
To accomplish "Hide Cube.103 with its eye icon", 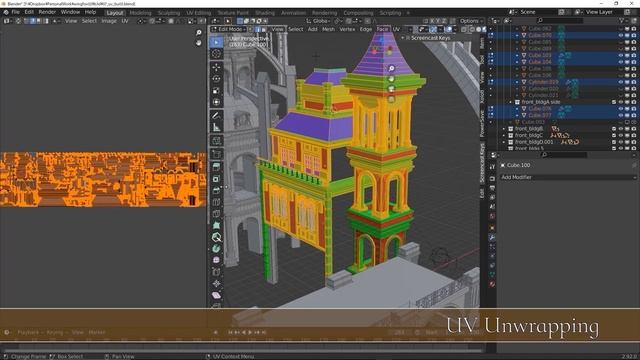I will pos(621,55).
